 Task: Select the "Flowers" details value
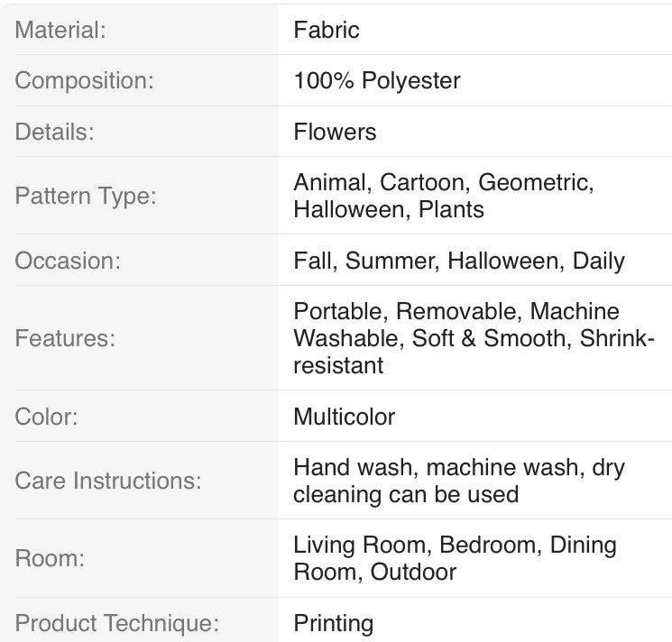click(x=335, y=132)
